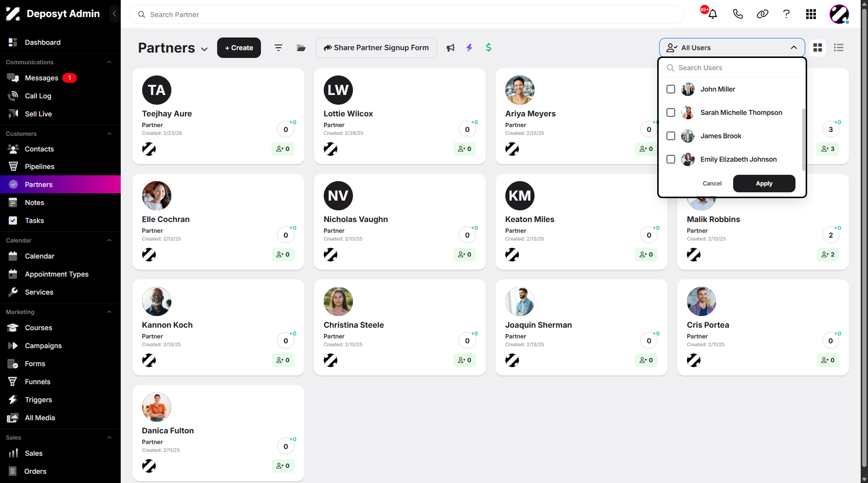This screenshot has height=483, width=868.
Task: Open the notifications bell
Action: click(713, 14)
